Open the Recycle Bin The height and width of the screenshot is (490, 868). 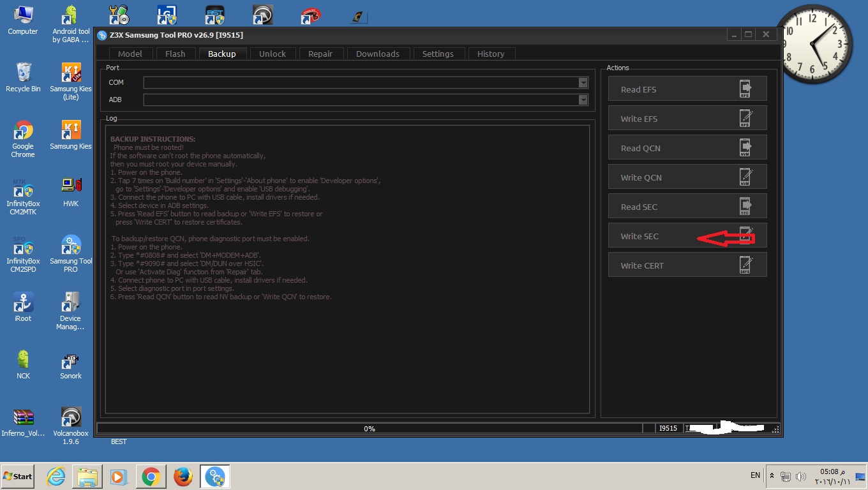(x=23, y=77)
